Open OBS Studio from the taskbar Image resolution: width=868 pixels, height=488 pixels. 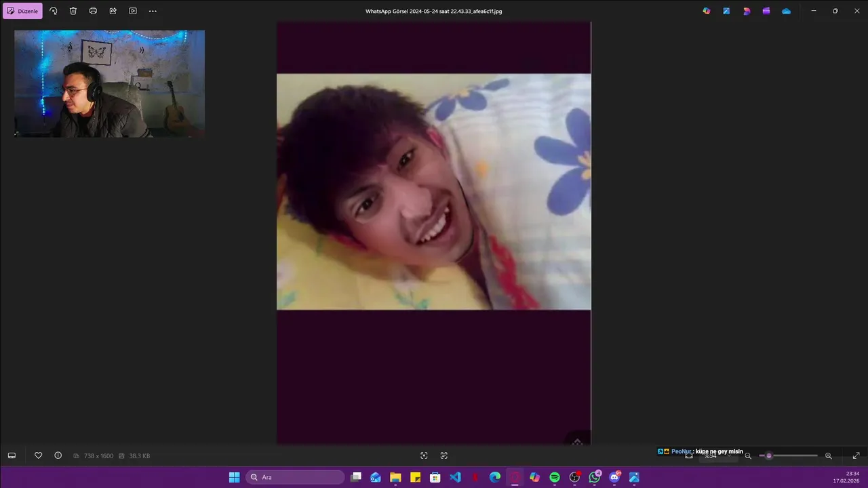pos(574,477)
